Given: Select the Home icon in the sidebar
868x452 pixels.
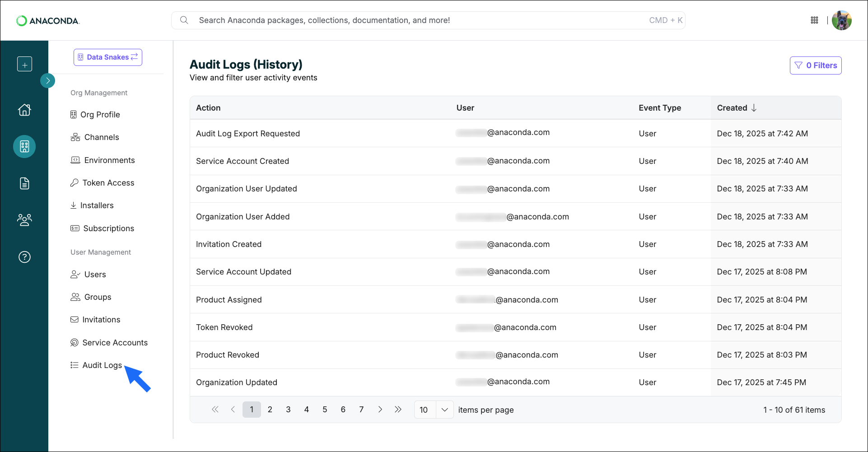Looking at the screenshot, I should coord(24,110).
